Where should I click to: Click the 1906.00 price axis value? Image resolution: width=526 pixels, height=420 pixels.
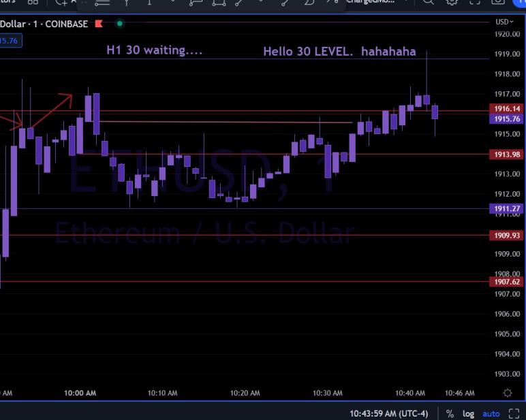[507, 314]
